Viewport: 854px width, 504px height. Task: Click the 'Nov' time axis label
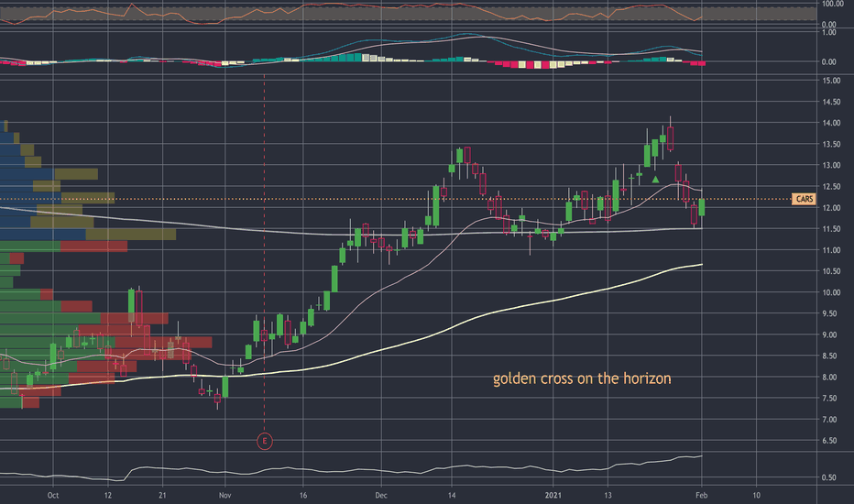pos(224,495)
